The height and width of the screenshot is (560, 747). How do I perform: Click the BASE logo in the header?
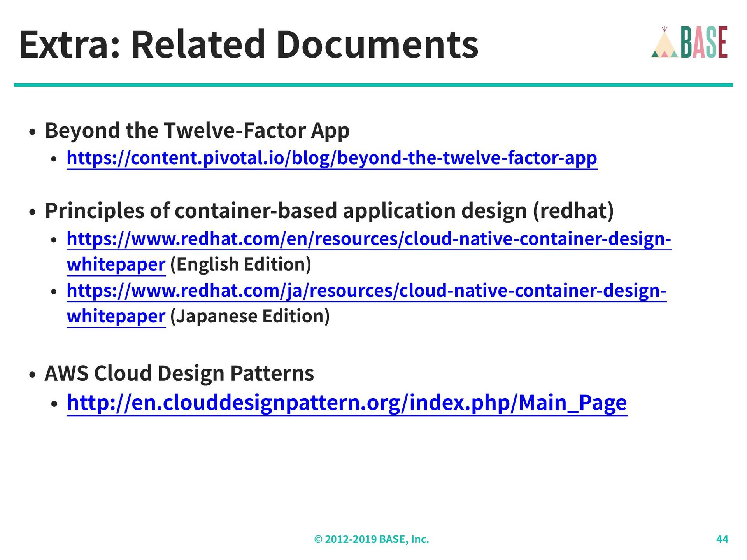pos(689,42)
